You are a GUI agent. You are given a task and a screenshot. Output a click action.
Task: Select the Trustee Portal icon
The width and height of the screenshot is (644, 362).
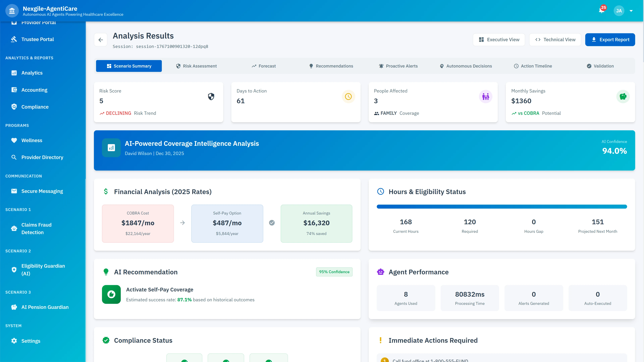(14, 39)
